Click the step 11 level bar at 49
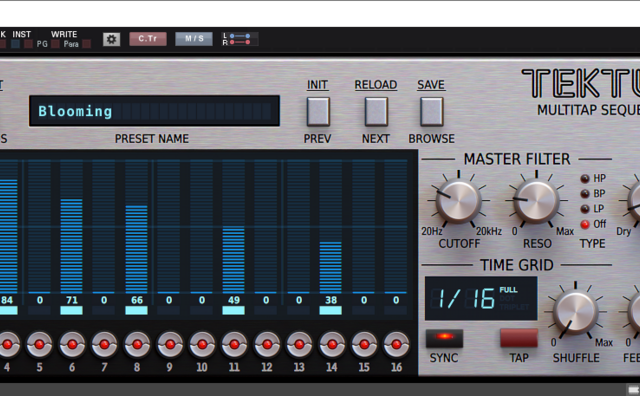The height and width of the screenshot is (396, 640). 233,259
